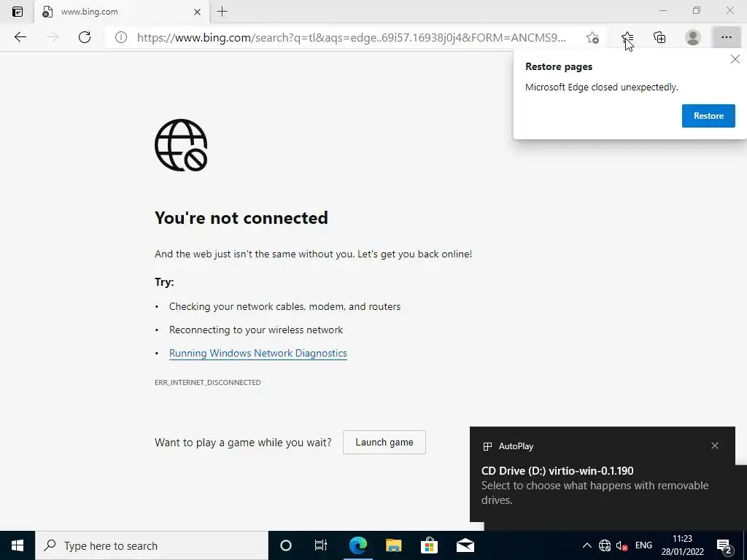Viewport: 747px width, 560px height.
Task: Click the browser Back arrow
Action: coord(20,37)
